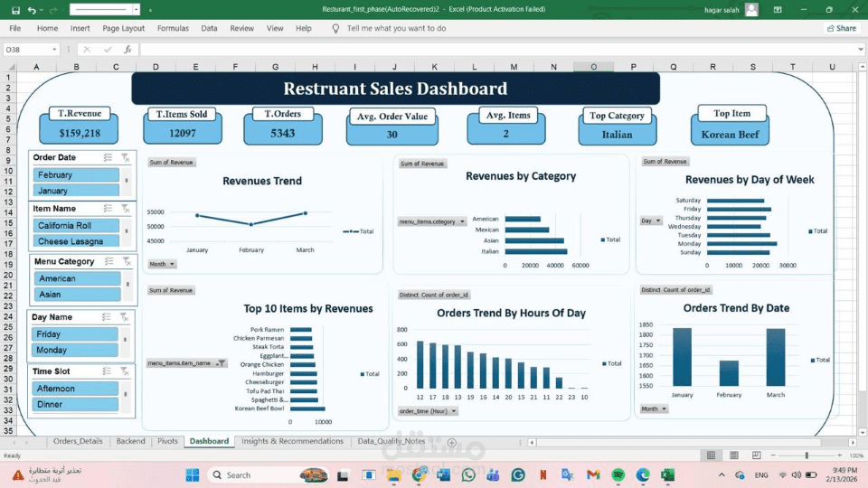Filter by Friday in Day Name slicer

click(75, 334)
